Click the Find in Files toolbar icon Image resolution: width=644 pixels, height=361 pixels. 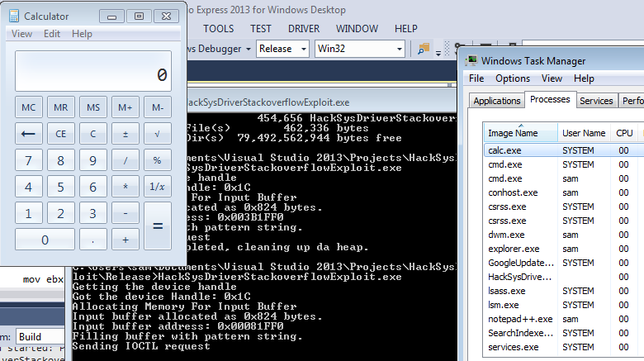(x=423, y=49)
